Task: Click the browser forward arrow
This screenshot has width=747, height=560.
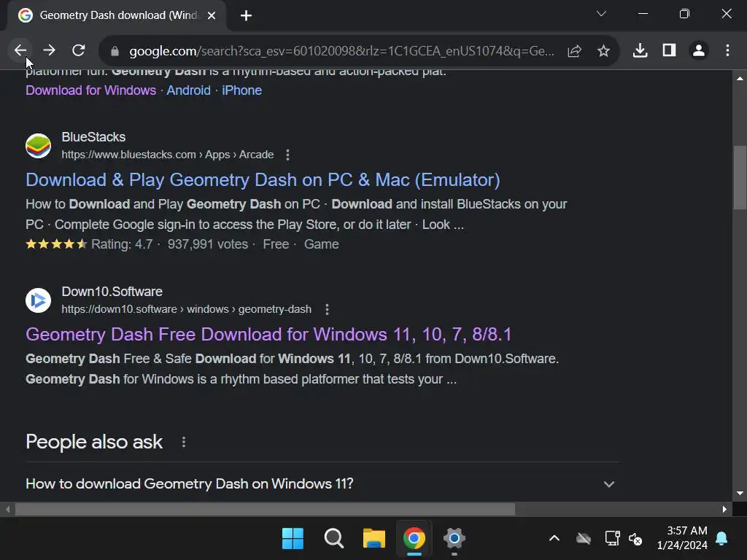Action: click(49, 50)
